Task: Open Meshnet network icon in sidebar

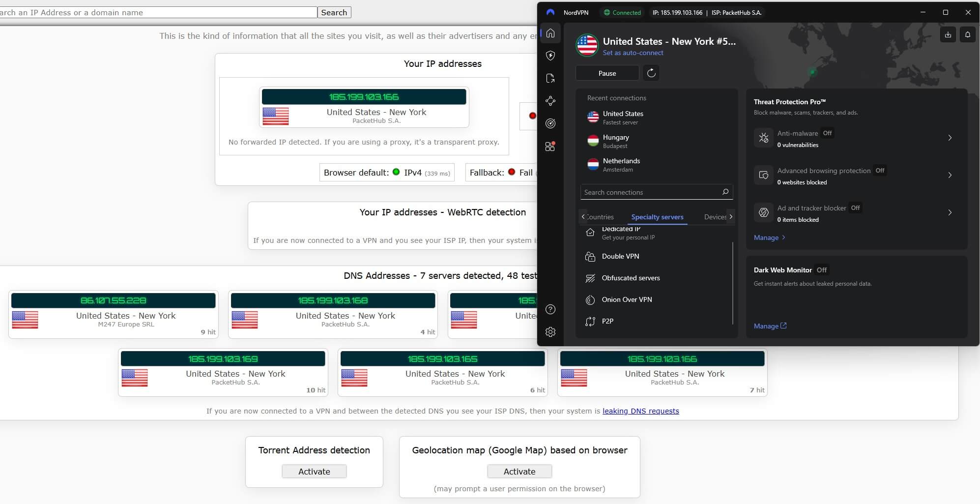Action: pyautogui.click(x=550, y=101)
